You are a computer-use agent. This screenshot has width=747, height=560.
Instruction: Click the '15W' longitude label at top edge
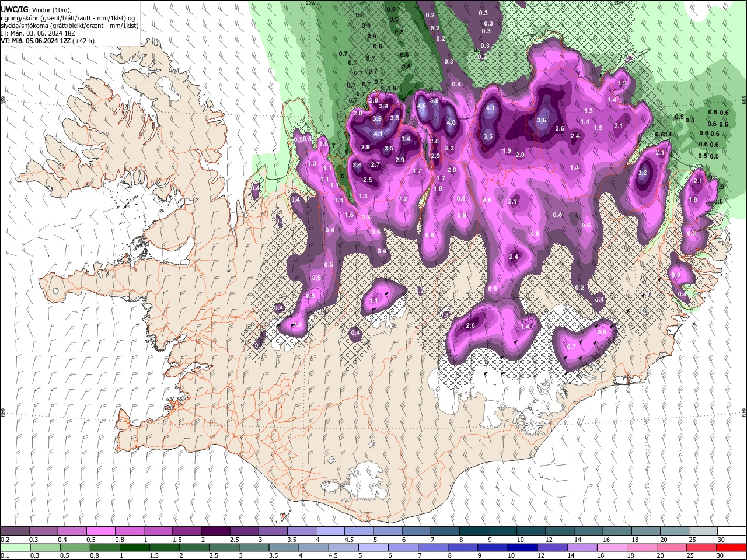(x=619, y=3)
